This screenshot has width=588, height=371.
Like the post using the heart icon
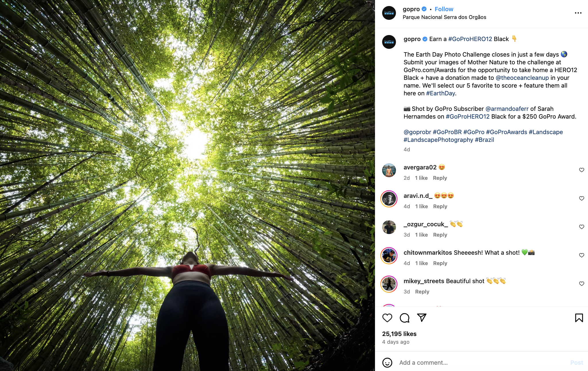pyautogui.click(x=388, y=318)
